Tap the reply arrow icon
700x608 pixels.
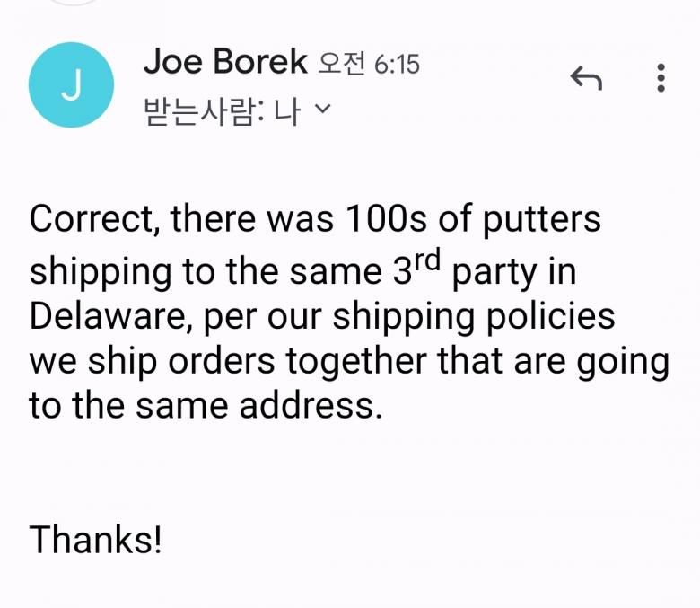[x=586, y=80]
